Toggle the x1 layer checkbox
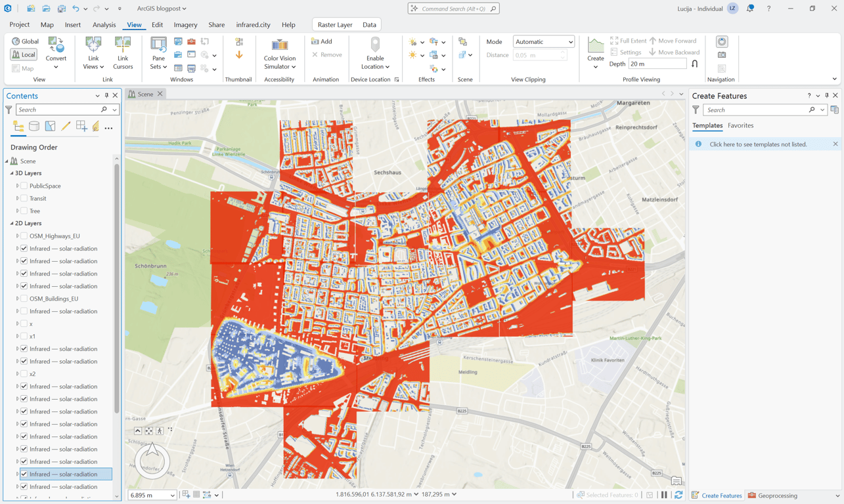The image size is (844, 504). [24, 336]
